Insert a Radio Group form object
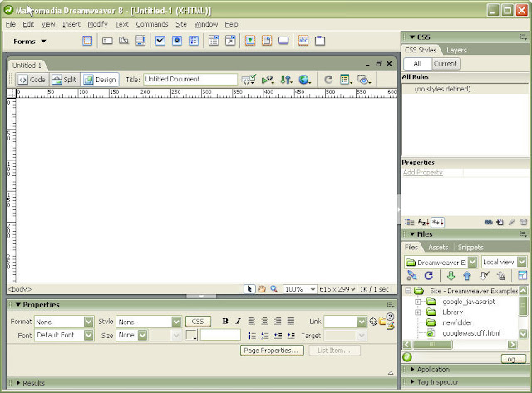532x393 pixels. tap(194, 41)
